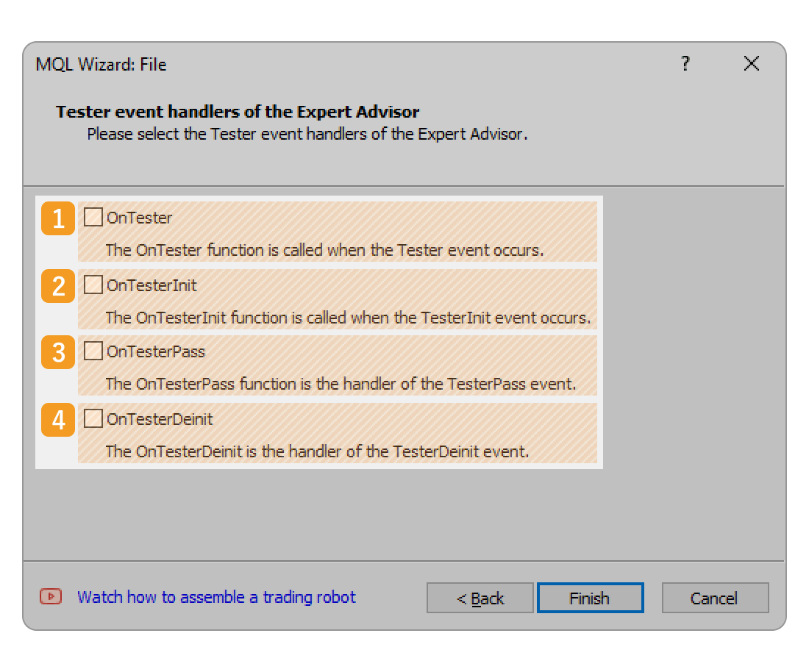This screenshot has height=672, width=809.
Task: Click the orange number 3 badge
Action: [x=58, y=353]
